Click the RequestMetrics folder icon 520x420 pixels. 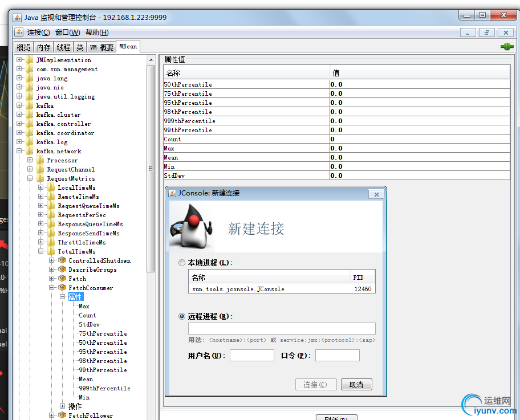click(40, 178)
